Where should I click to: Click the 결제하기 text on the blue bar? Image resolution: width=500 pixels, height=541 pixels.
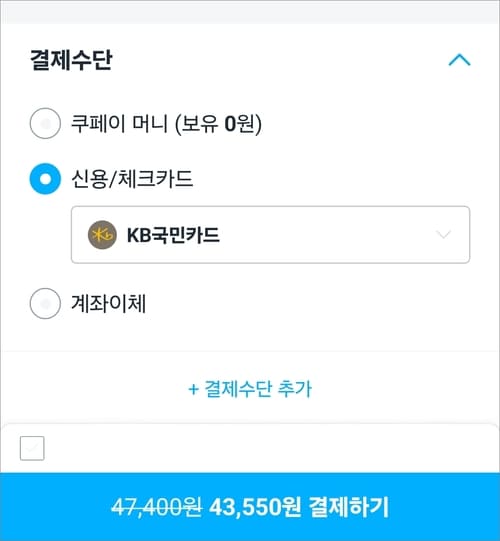[x=349, y=507]
